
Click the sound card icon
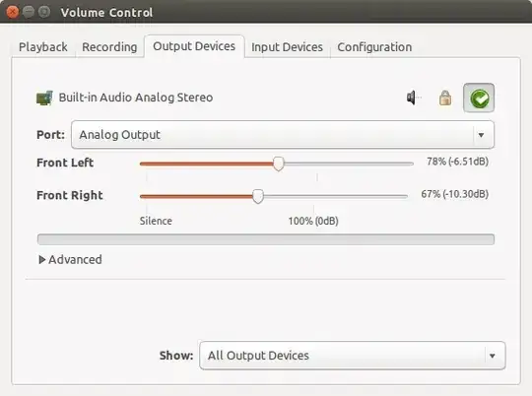point(44,98)
